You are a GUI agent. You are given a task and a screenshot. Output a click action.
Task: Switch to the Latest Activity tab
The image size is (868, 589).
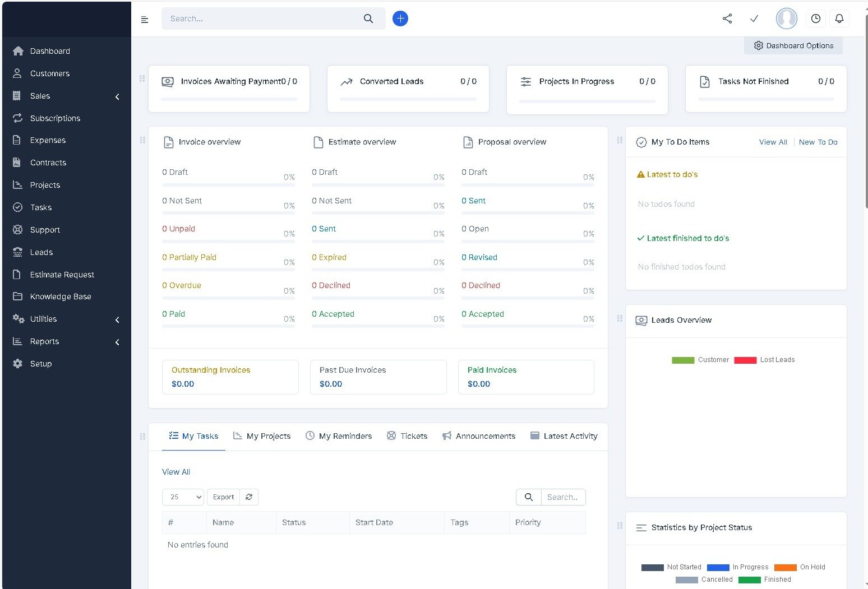tap(564, 436)
